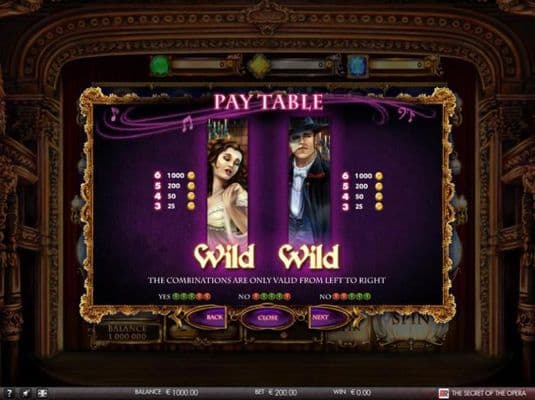This screenshot has height=400, width=535.
Task: Click the gold coin beside 1000 on right paytable
Action: 379,176
